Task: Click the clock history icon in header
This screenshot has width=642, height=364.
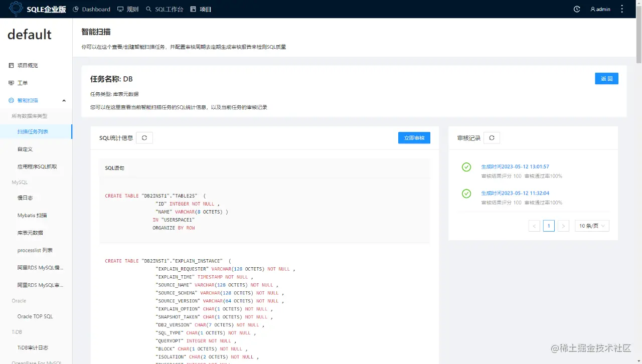Action: coord(577,9)
